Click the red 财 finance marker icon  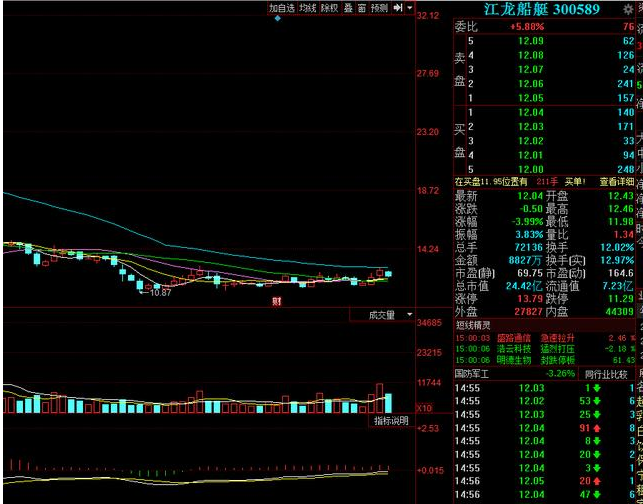point(277,302)
